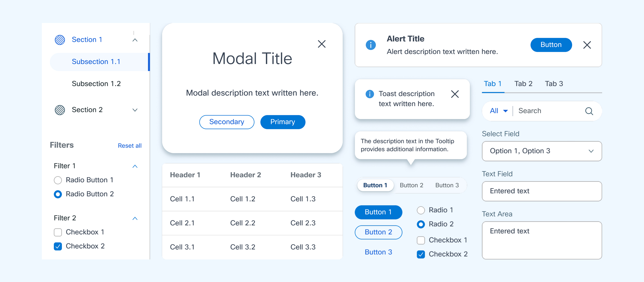Uncheck Checkbox 2 next to Radio 2
This screenshot has height=282, width=644.
point(421,254)
